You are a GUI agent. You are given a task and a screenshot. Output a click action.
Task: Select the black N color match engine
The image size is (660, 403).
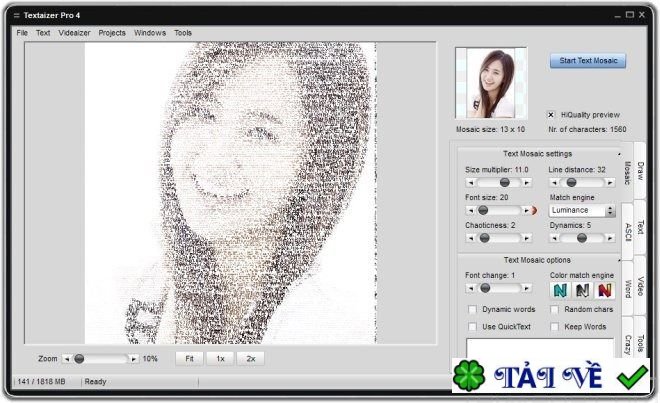[583, 290]
